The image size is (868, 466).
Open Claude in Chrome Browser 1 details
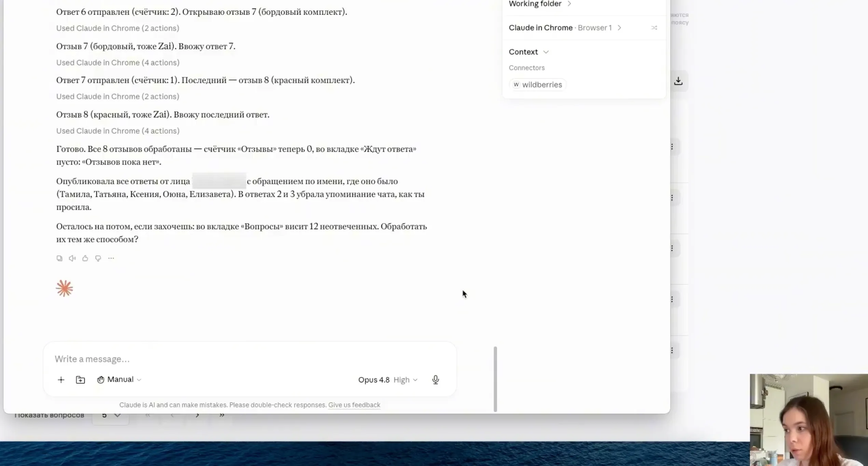pos(565,28)
